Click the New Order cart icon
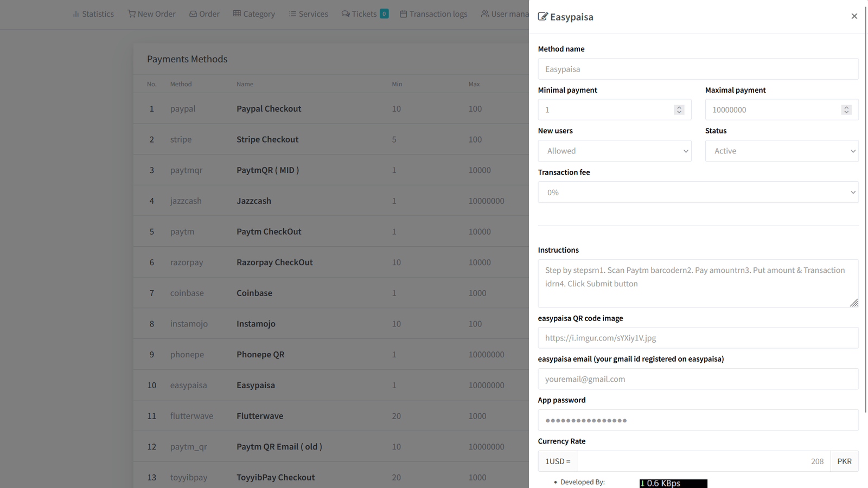This screenshot has width=868, height=488. coord(131,14)
